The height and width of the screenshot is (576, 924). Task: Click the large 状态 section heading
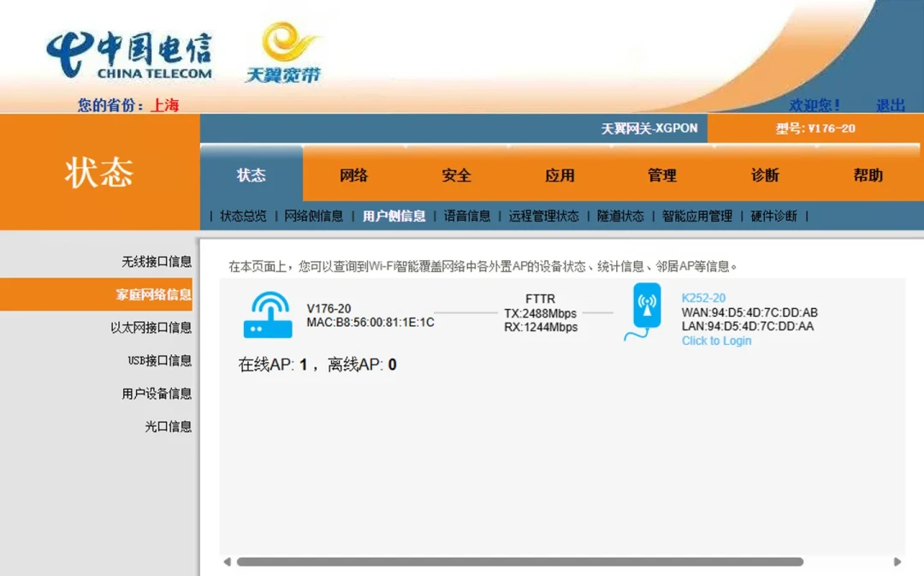point(99,172)
